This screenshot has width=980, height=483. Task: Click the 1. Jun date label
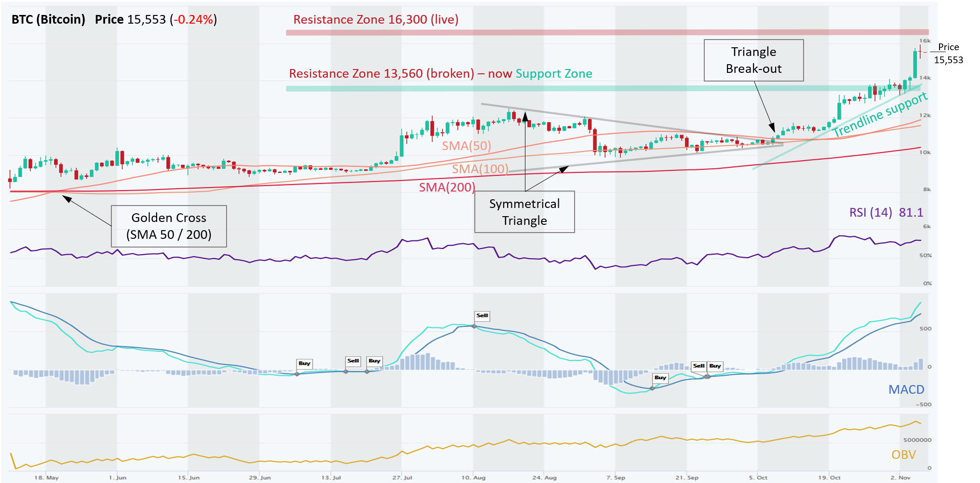point(117,477)
